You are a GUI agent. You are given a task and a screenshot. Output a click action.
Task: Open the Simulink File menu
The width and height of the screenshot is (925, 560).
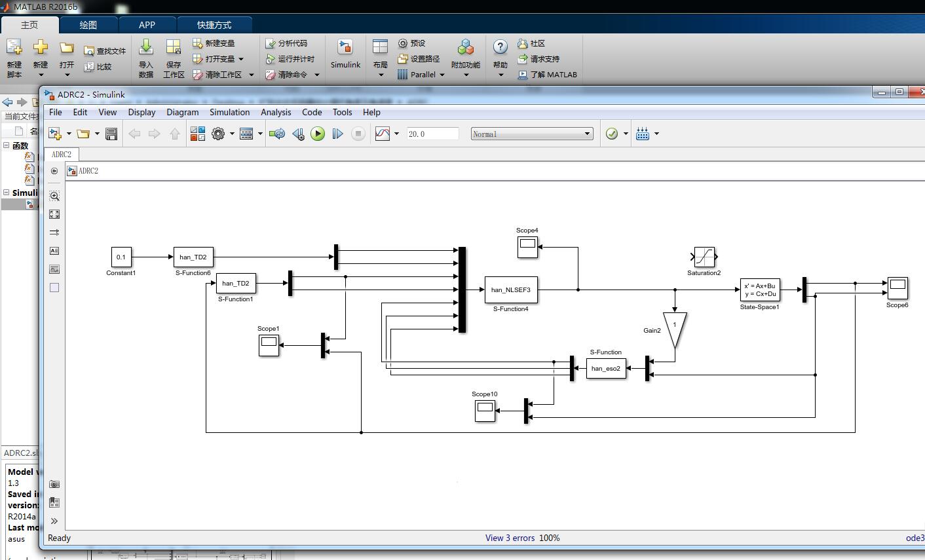pos(56,112)
